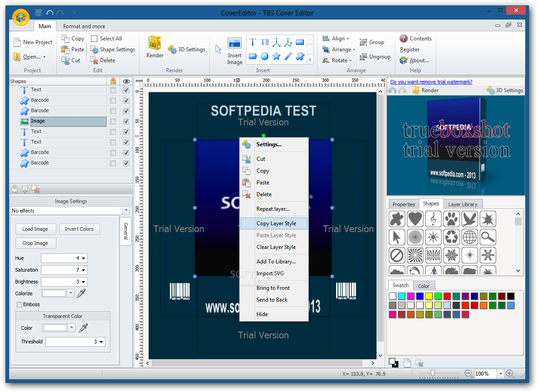Toggle lock of second Barcode layer
Image resolution: width=538 pixels, height=392 pixels.
point(113,111)
